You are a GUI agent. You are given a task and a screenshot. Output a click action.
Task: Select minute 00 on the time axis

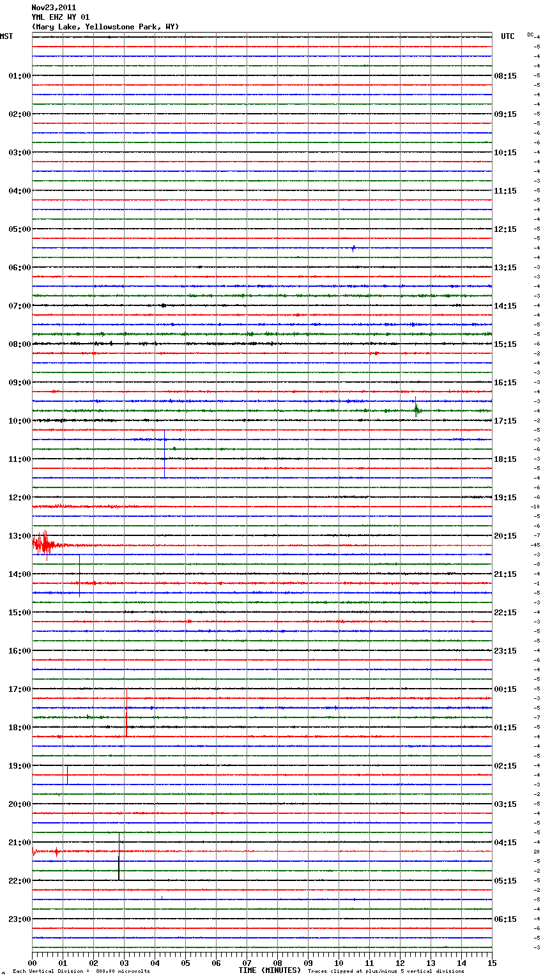tap(32, 963)
